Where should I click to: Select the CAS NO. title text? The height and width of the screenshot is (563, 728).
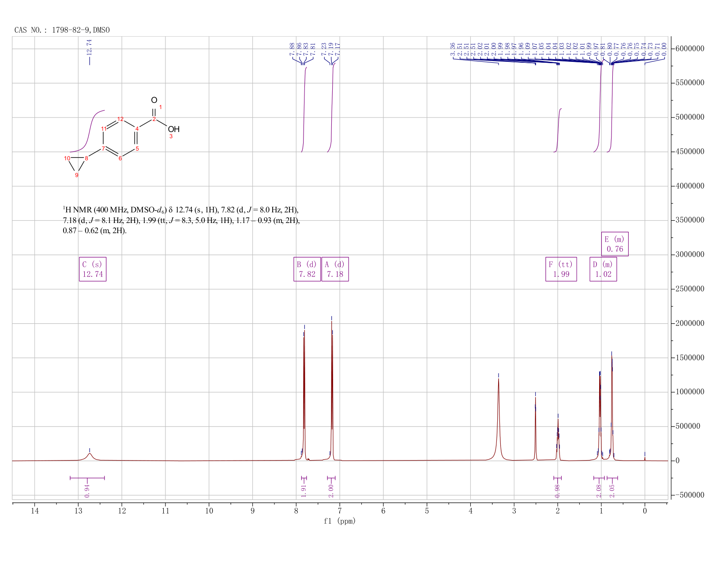coord(62,30)
